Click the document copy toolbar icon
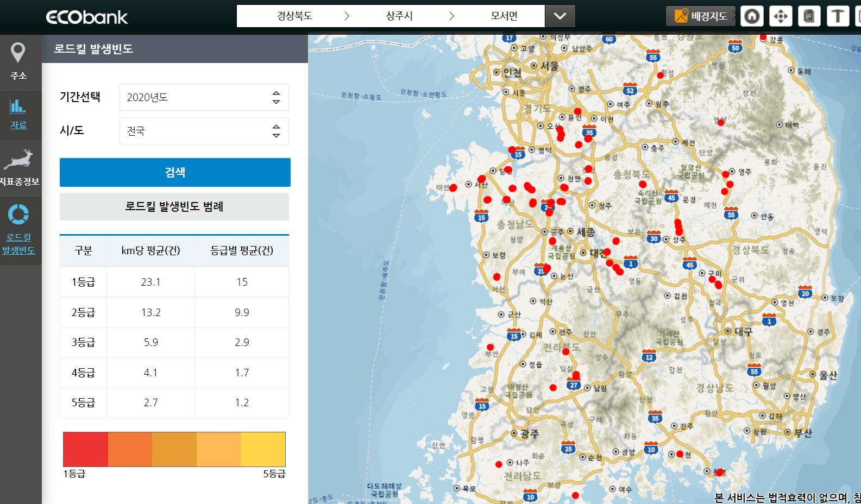This screenshot has height=504, width=861. coord(809,16)
